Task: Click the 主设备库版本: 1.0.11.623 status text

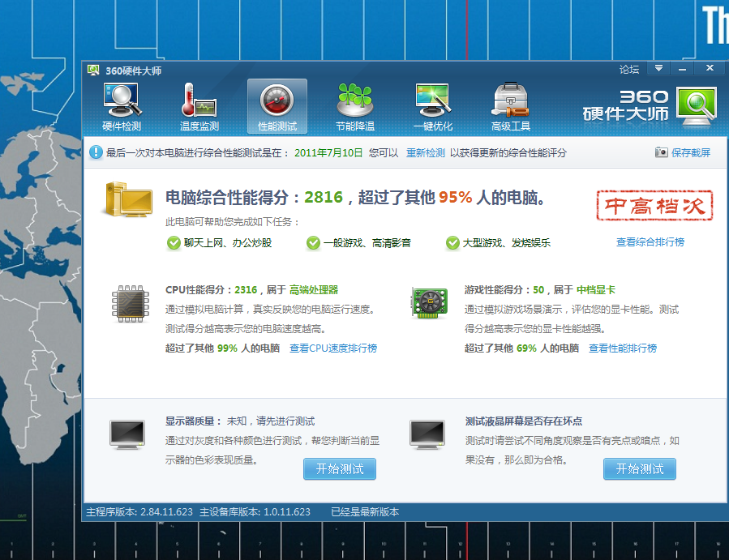Action: click(x=255, y=512)
